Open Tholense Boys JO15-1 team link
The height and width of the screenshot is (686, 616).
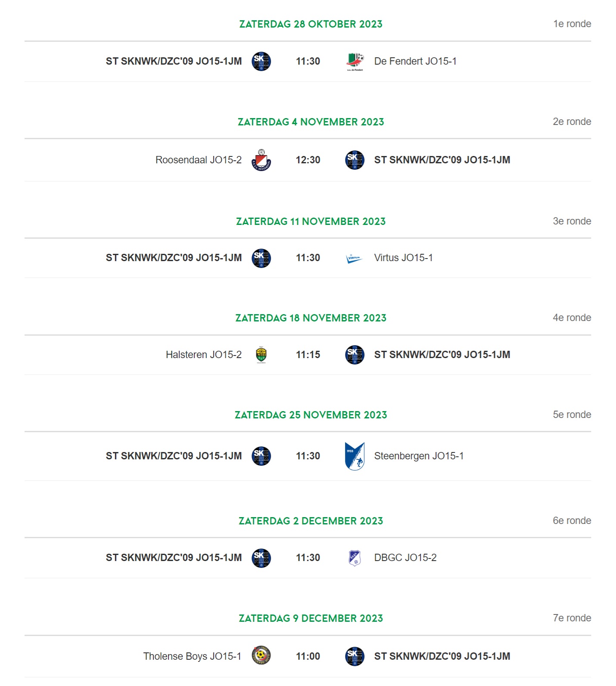[x=192, y=656]
